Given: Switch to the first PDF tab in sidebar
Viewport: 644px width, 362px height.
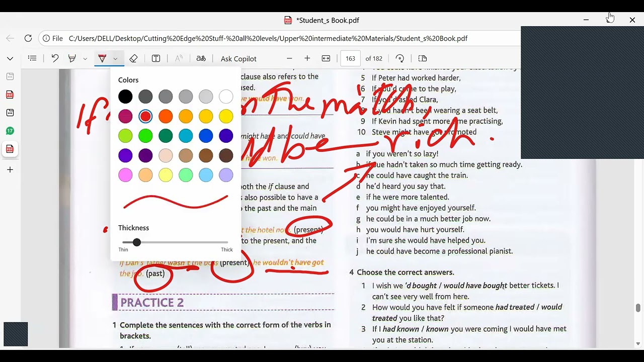Looking at the screenshot, I should [10, 95].
